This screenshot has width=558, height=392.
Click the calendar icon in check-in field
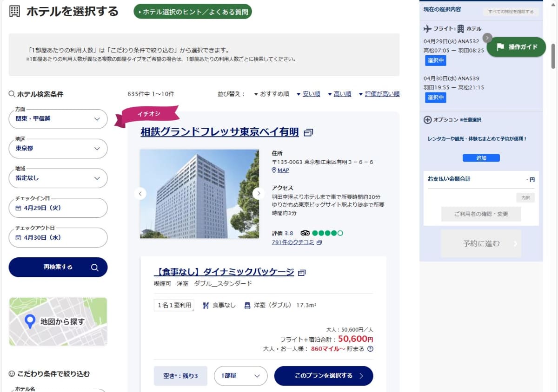19,208
